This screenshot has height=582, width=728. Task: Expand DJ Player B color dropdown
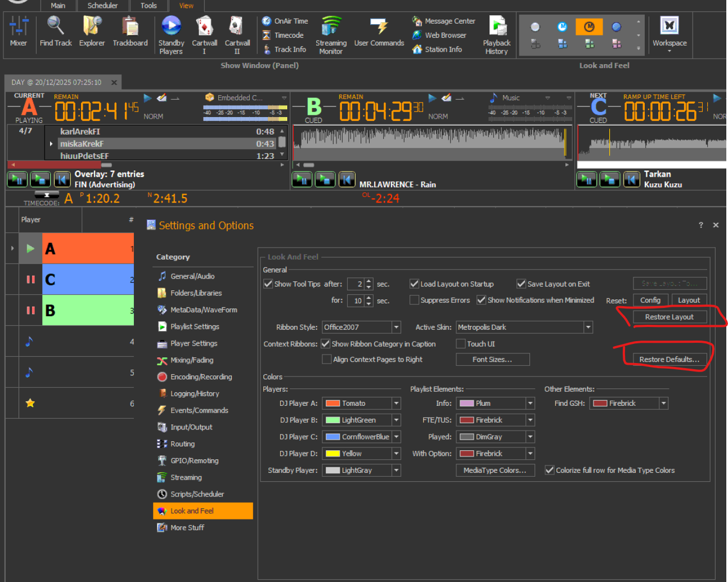click(396, 420)
